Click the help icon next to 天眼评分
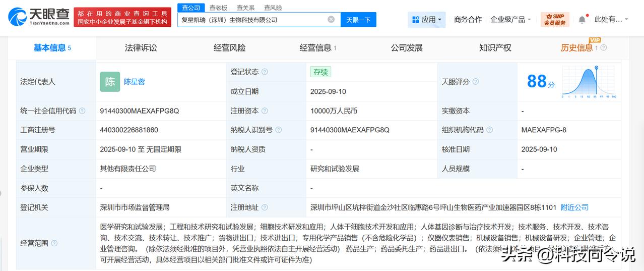The height and width of the screenshot is (271, 644). (x=476, y=82)
